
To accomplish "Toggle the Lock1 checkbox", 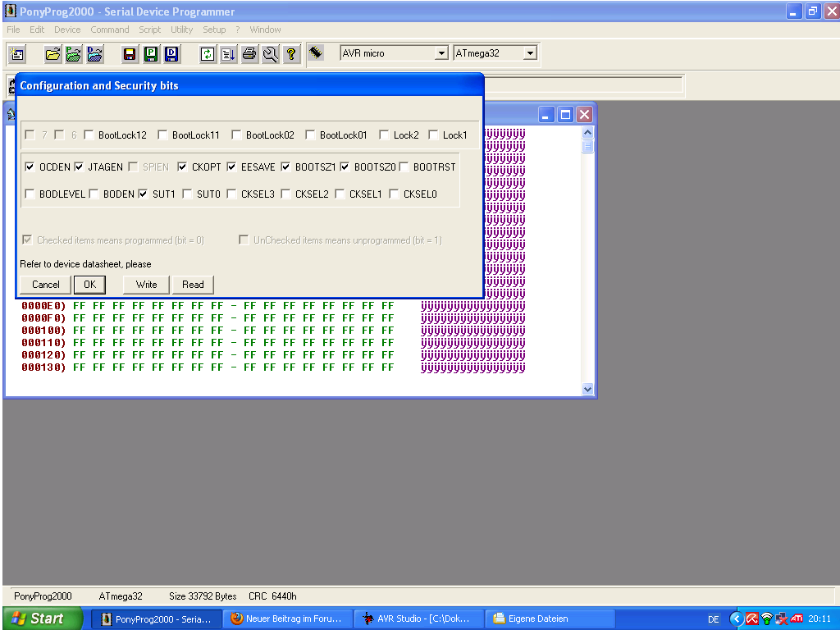I will 433,135.
